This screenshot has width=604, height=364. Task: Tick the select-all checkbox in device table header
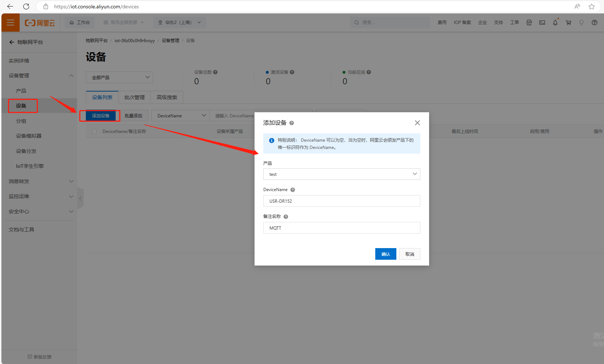[94, 132]
